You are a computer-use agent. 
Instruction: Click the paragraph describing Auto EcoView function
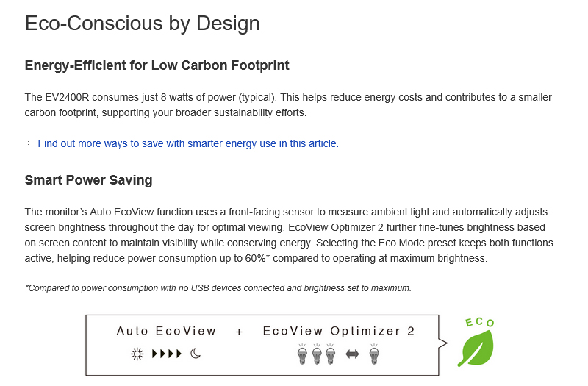[287, 235]
